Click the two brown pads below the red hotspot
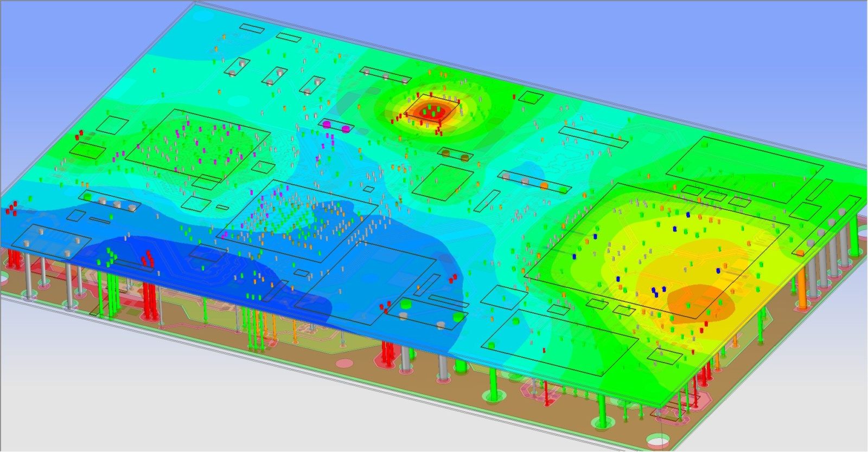The height and width of the screenshot is (452, 868). tap(455, 155)
